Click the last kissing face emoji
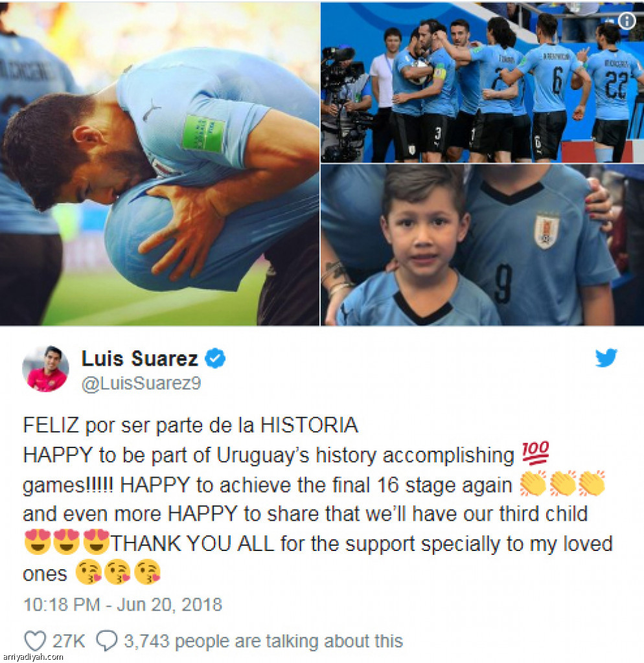 (147, 572)
